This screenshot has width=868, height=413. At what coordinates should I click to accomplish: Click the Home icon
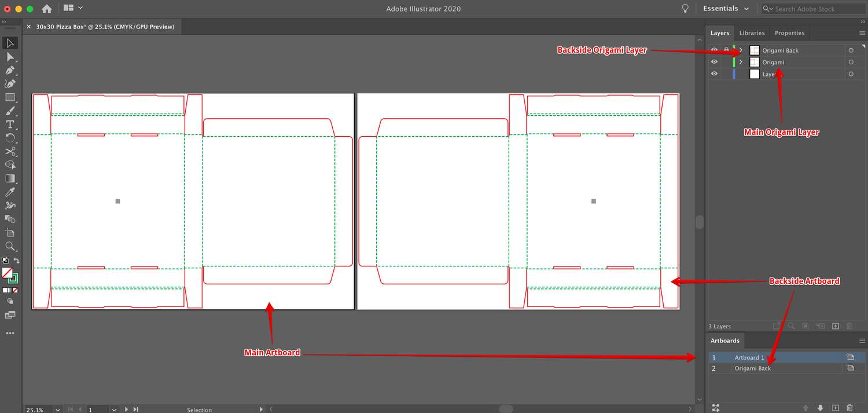tap(47, 9)
